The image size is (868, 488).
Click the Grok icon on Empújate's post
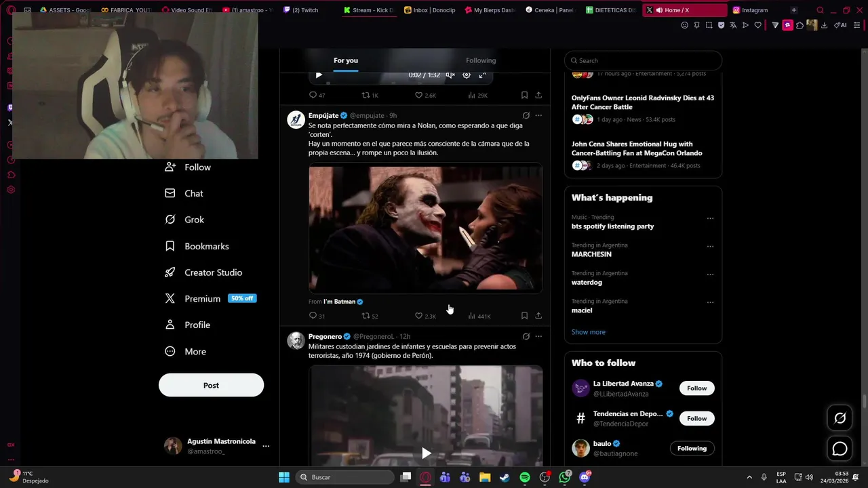(x=526, y=115)
